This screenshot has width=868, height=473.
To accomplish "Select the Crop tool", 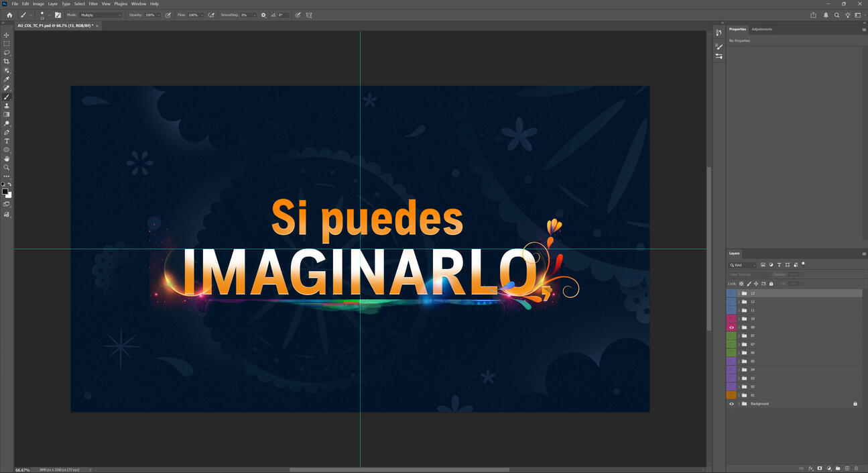I will coord(7,61).
